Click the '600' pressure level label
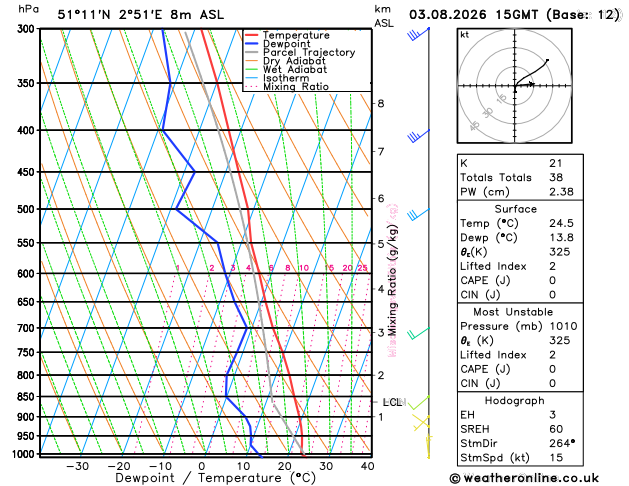The image size is (629, 486). (x=28, y=273)
